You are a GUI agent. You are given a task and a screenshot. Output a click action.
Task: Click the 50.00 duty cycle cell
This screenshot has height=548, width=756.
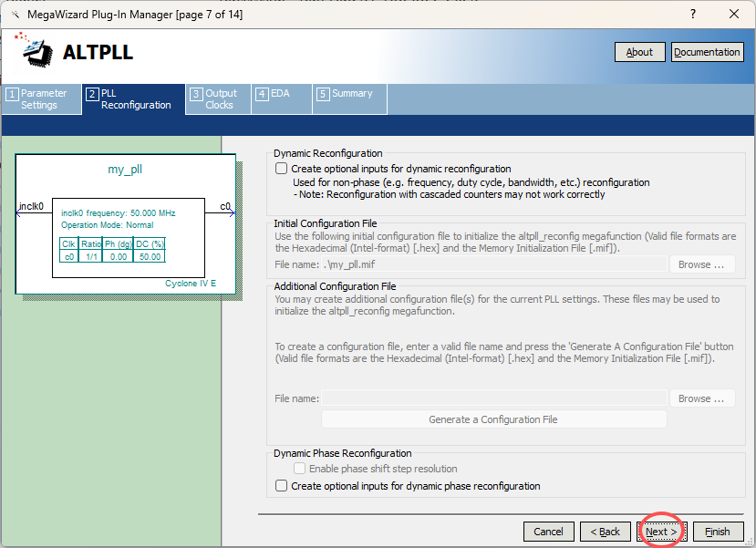pyautogui.click(x=150, y=257)
